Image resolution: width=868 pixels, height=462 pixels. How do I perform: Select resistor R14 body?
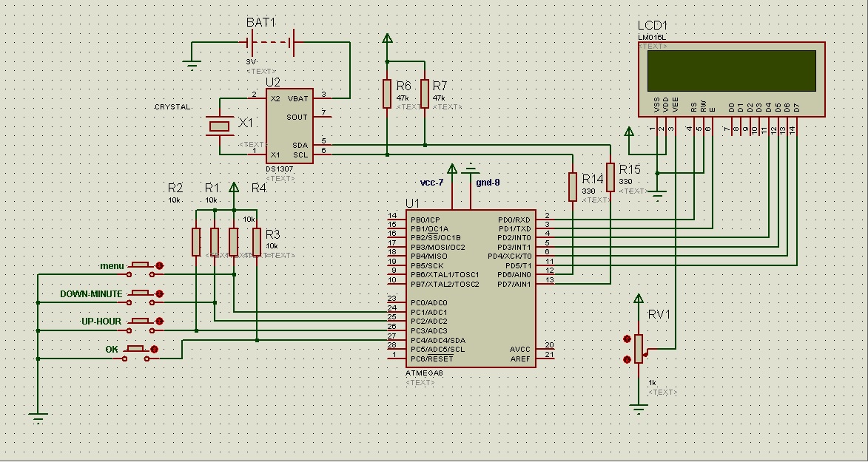(573, 187)
